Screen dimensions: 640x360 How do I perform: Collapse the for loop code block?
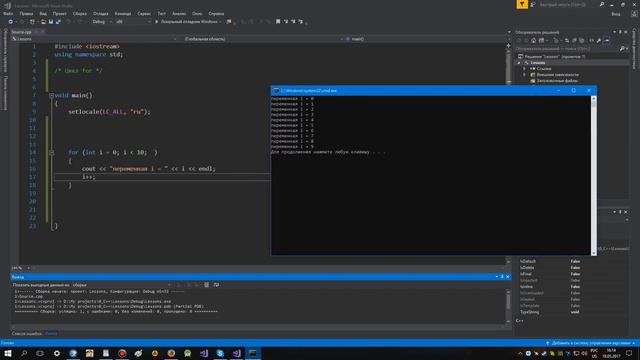[x=52, y=153]
